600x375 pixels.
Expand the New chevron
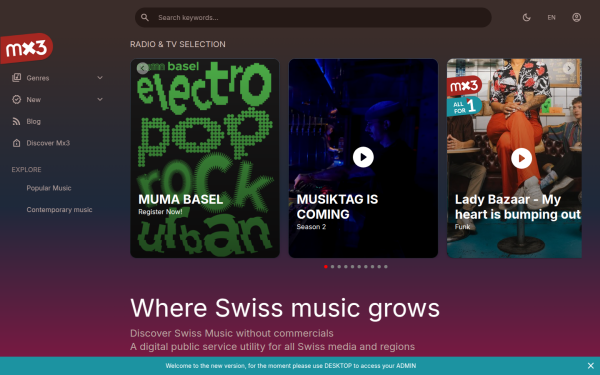click(100, 99)
